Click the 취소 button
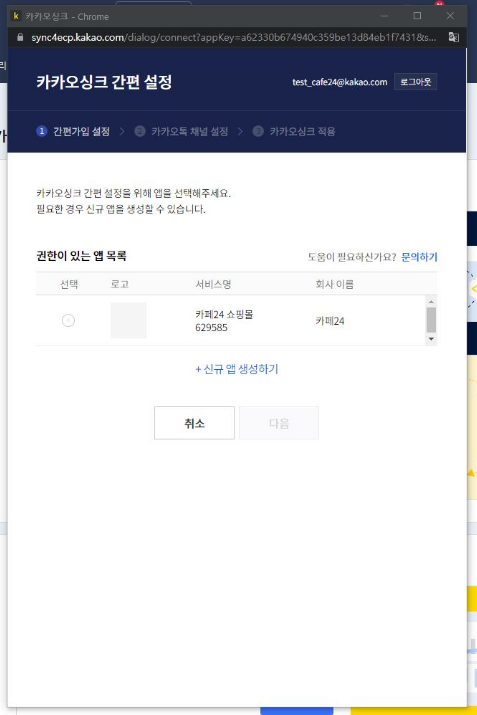Image resolution: width=477 pixels, height=715 pixels. pyautogui.click(x=194, y=423)
